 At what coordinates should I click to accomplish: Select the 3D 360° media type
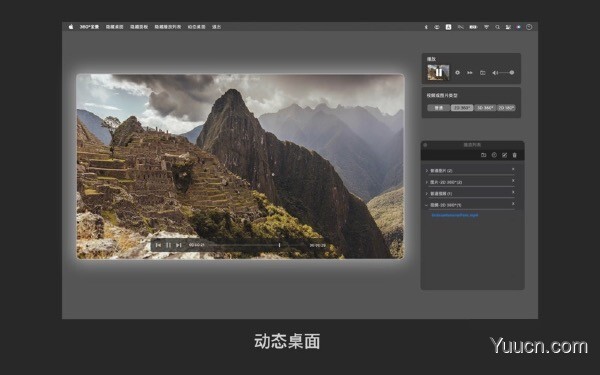coord(485,108)
